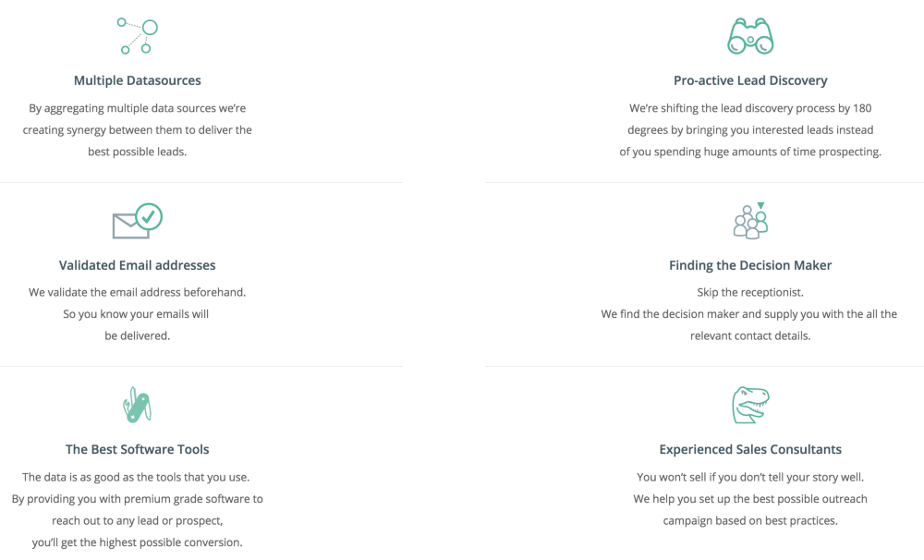924x560 pixels.
Task: Open The Best Software Tools heading
Action: [x=138, y=449]
